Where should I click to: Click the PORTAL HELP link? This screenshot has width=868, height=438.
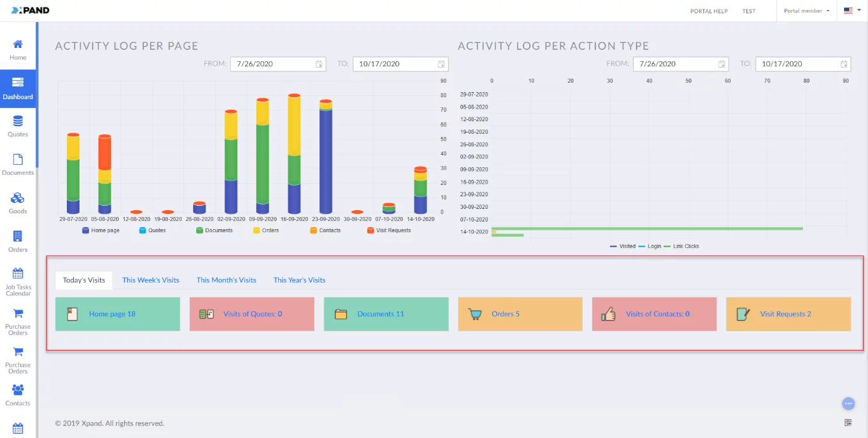[709, 11]
